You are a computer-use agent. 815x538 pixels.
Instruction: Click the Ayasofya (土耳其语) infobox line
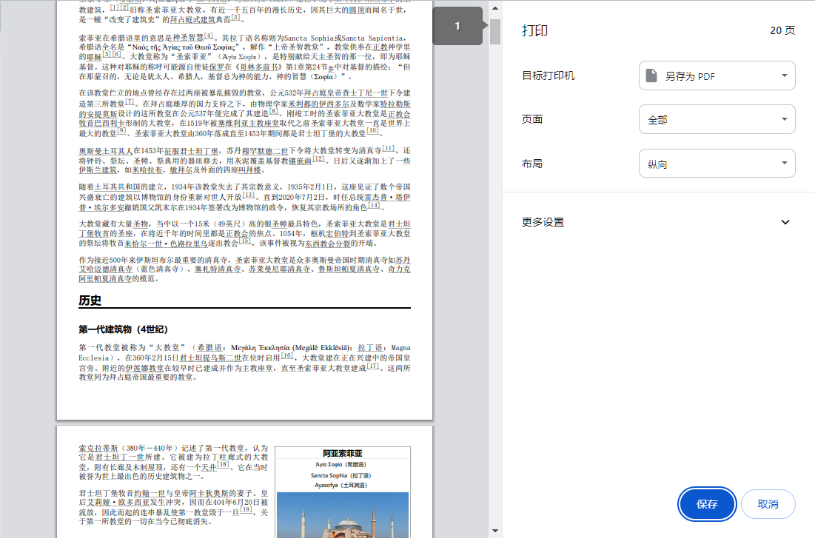click(x=341, y=485)
